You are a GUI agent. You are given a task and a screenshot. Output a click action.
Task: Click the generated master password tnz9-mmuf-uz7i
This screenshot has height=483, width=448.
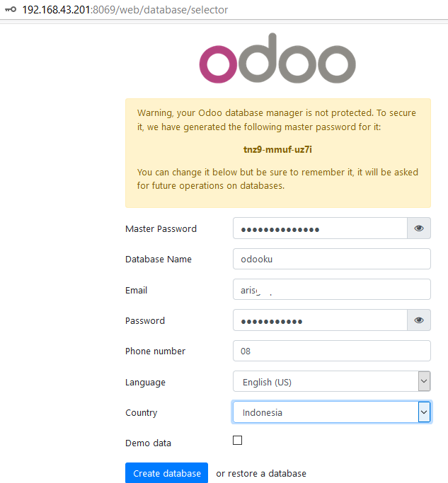pos(277,150)
